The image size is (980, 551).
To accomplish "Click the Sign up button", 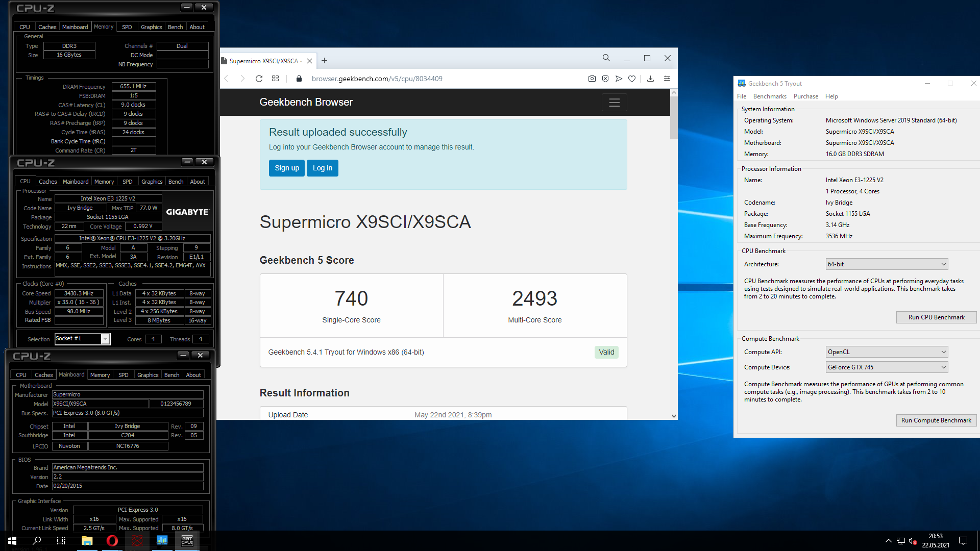I will click(x=287, y=168).
